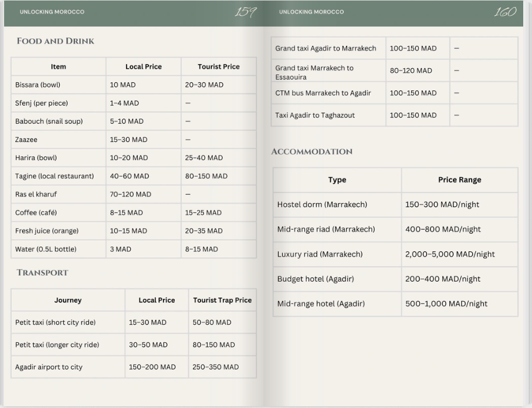
Task: Click the 'Price Range' column header
Action: (x=460, y=180)
